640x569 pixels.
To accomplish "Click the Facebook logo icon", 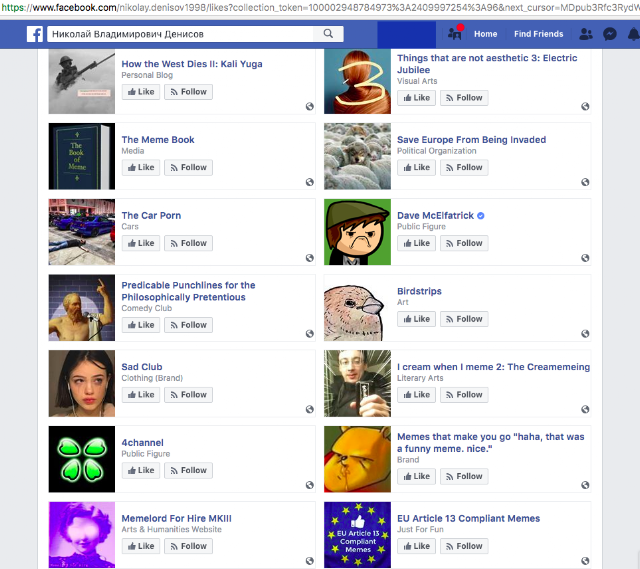I will (35, 34).
